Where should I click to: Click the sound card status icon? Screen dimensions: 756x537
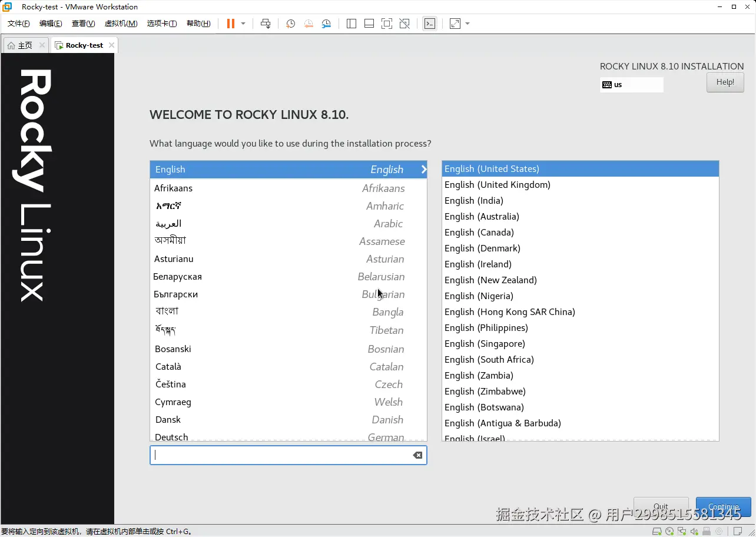point(694,531)
